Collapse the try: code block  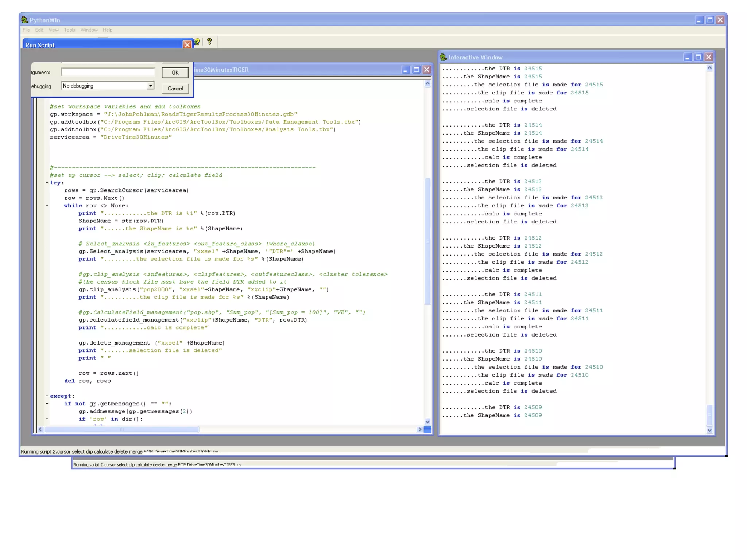pos(47,183)
